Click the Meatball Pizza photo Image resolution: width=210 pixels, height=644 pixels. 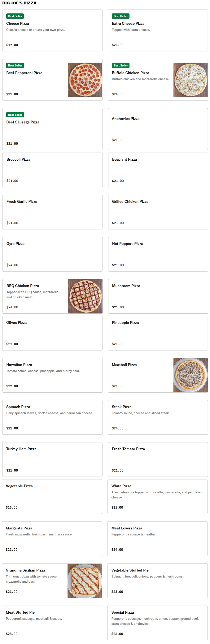pos(190,375)
